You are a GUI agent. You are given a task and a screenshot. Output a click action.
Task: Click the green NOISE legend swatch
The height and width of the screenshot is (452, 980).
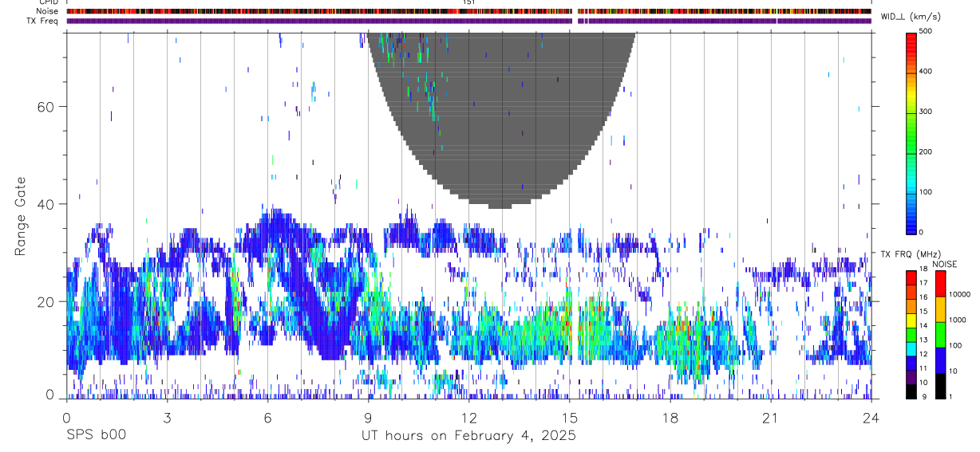click(941, 334)
